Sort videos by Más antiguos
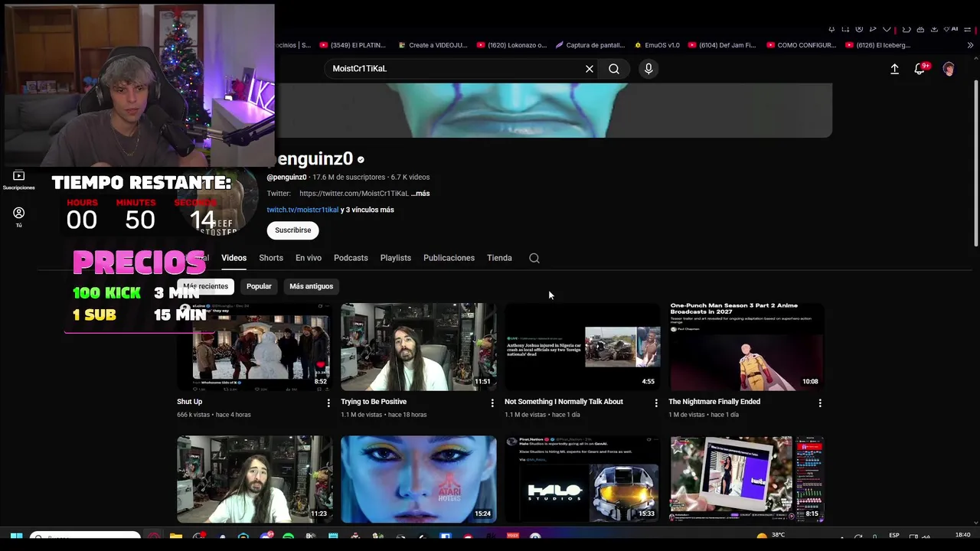The image size is (980, 551). [312, 286]
